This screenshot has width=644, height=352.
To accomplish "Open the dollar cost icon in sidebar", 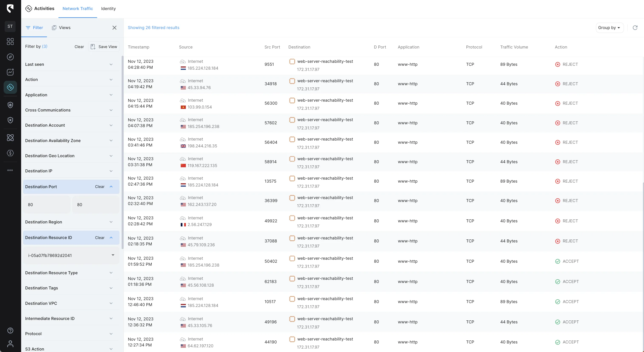I will (10, 153).
